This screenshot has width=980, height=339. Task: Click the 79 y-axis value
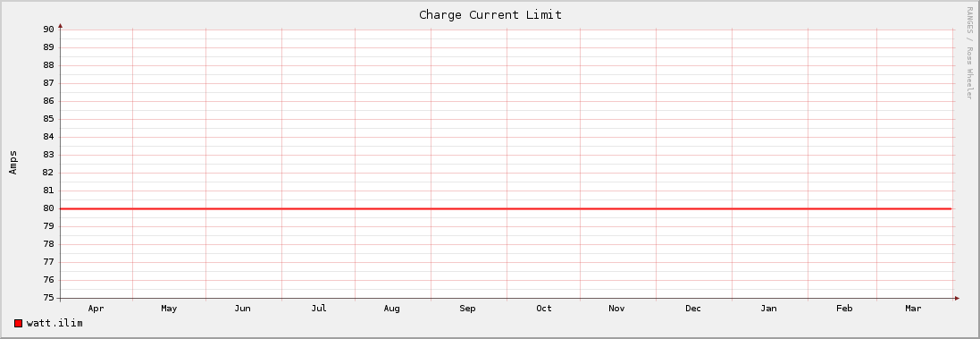click(49, 226)
